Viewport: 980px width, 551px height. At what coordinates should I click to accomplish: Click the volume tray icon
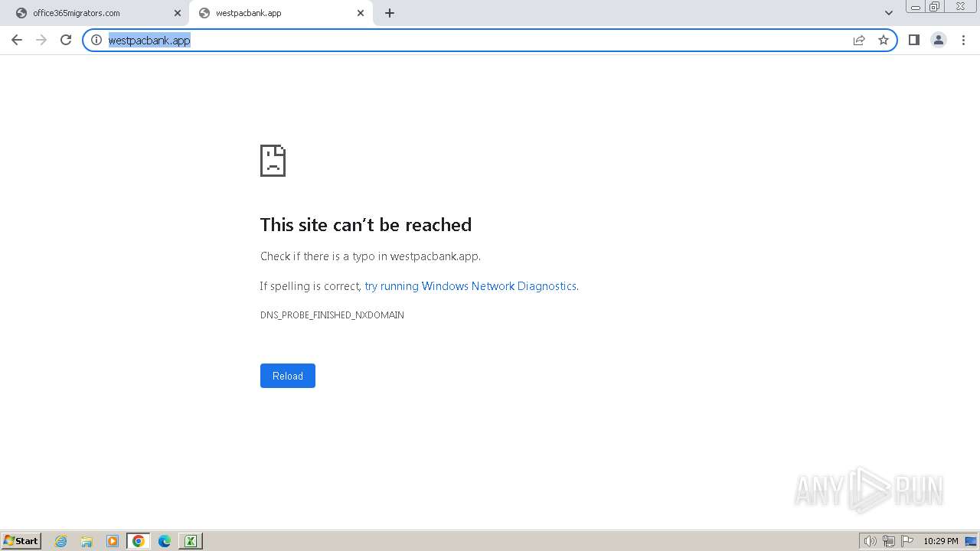coord(871,541)
